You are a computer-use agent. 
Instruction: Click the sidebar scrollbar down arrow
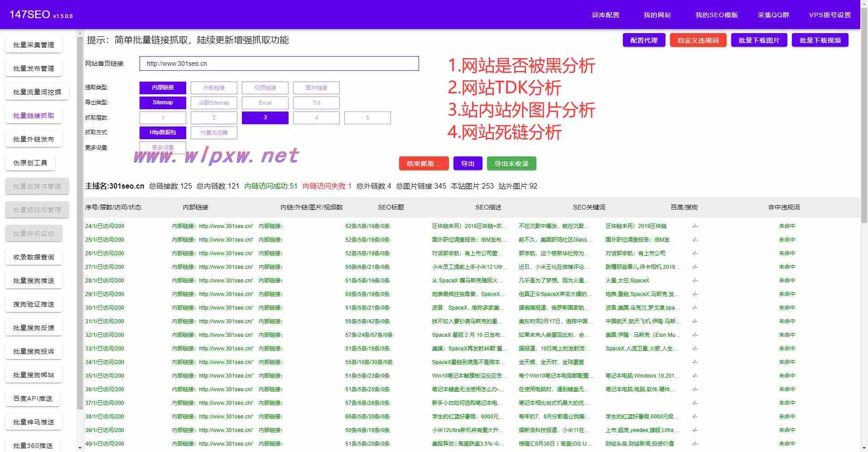pyautogui.click(x=80, y=448)
